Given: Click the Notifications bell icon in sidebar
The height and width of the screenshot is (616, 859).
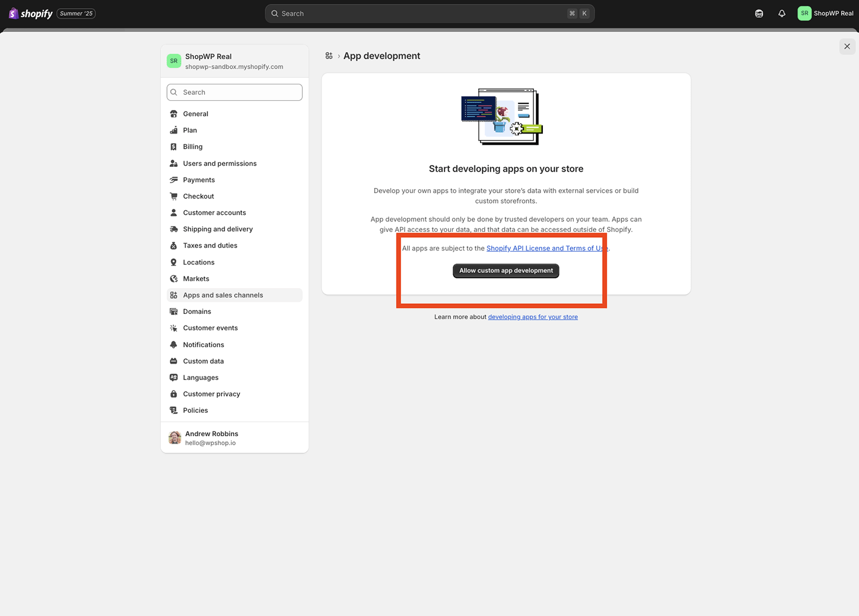Looking at the screenshot, I should 174,345.
